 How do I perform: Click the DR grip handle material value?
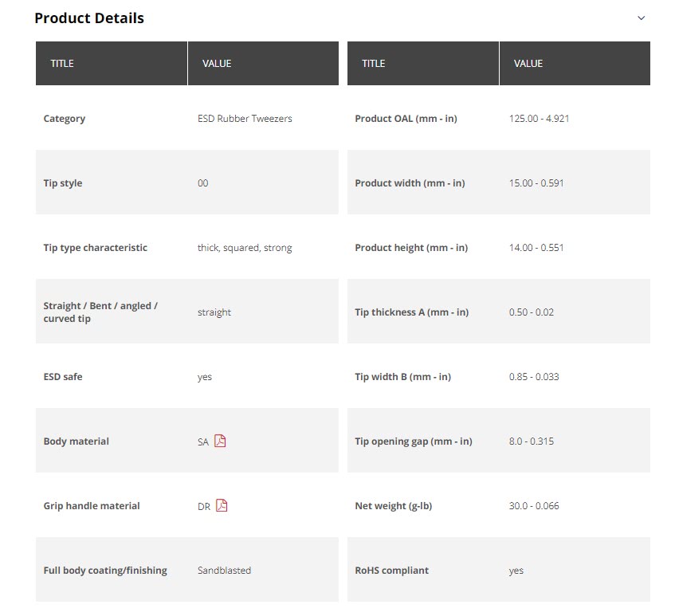click(204, 506)
